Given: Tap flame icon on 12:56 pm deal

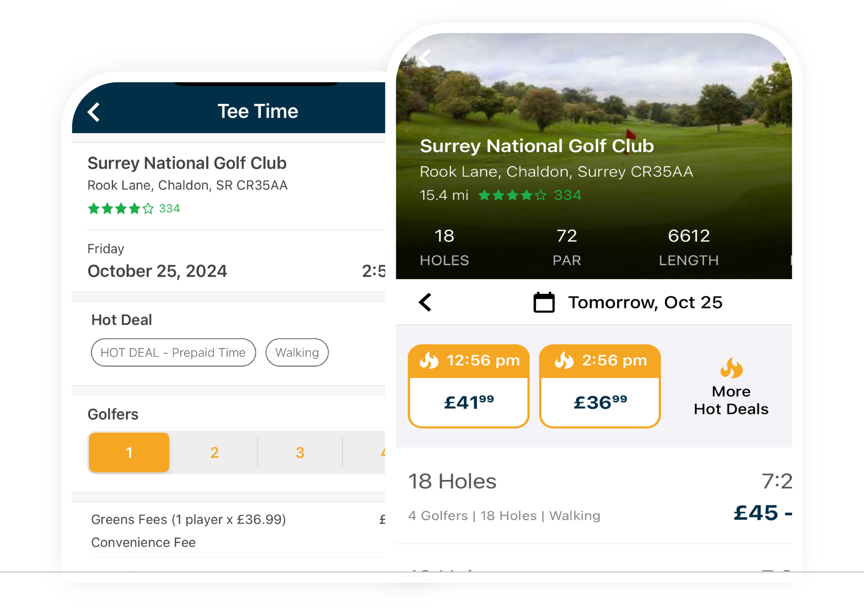Looking at the screenshot, I should [429, 360].
